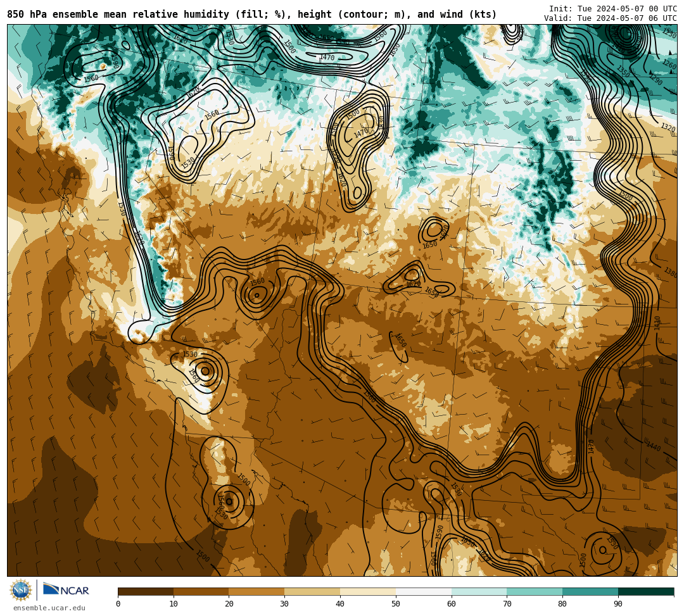Pick the 90-100 darkest green colorbar segment
Screen dimensions: 684x616
646,591
